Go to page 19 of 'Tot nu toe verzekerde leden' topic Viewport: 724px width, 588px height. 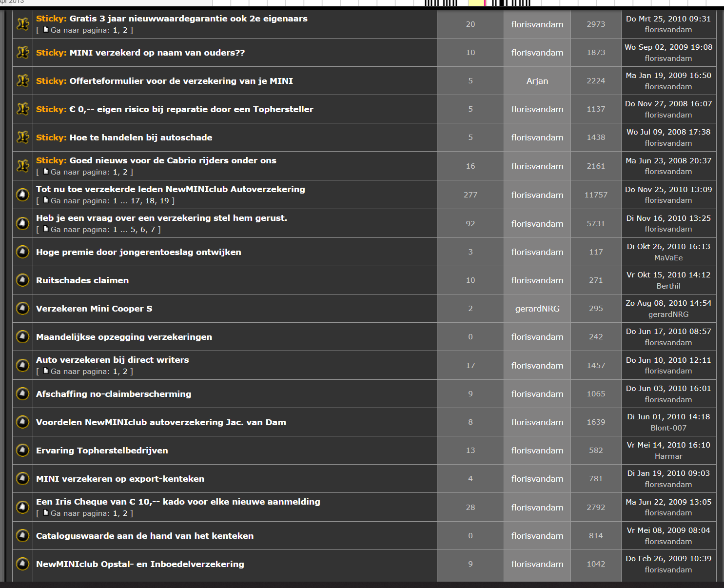pyautogui.click(x=164, y=201)
